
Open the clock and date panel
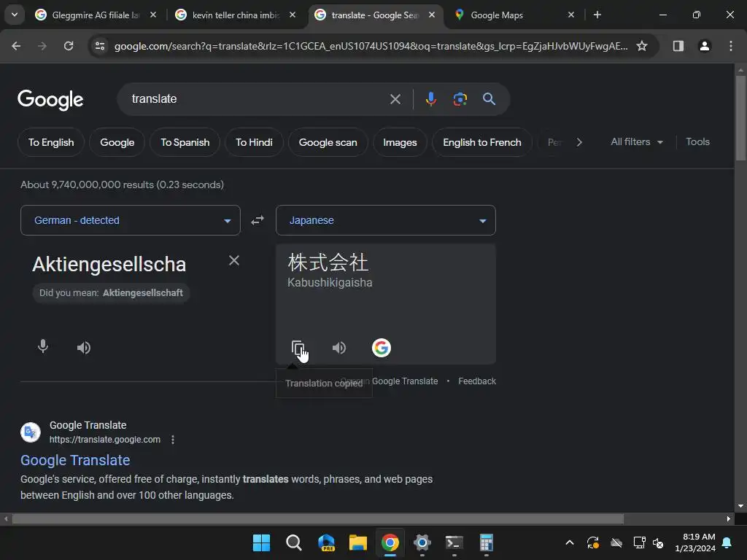click(695, 542)
